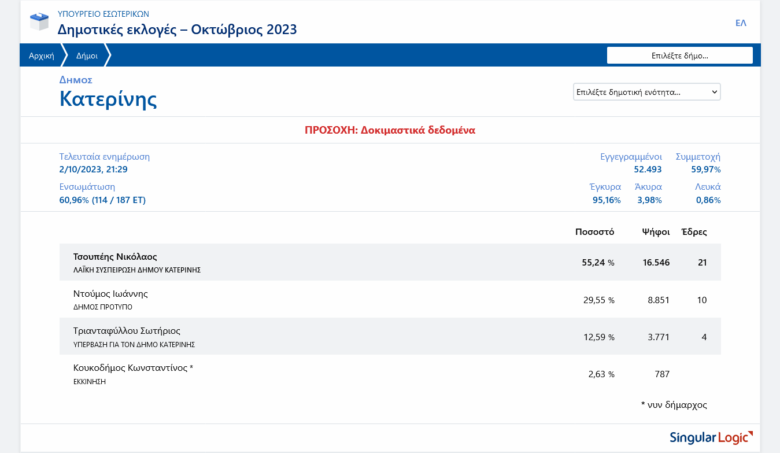Click vote count 16.546
The width and height of the screenshot is (780, 453).
pos(656,263)
